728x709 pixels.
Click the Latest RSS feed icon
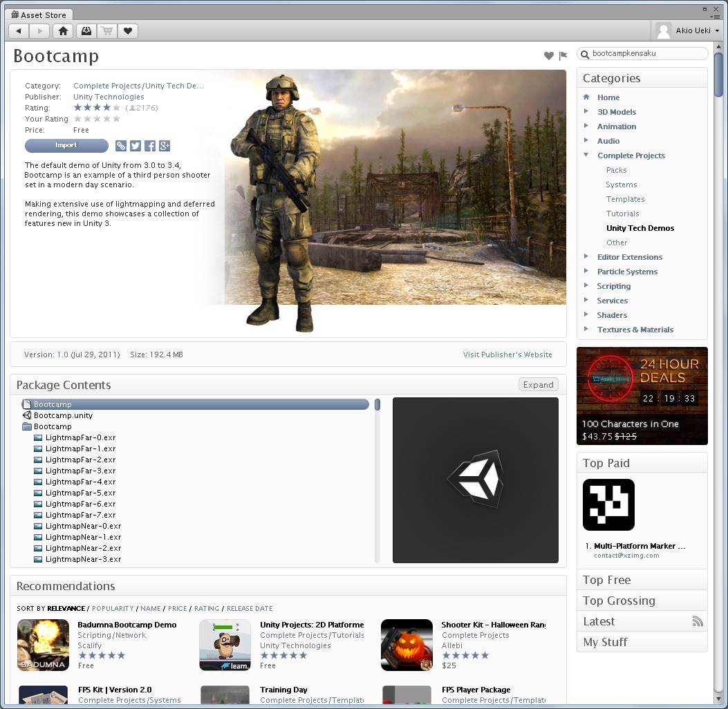(698, 621)
